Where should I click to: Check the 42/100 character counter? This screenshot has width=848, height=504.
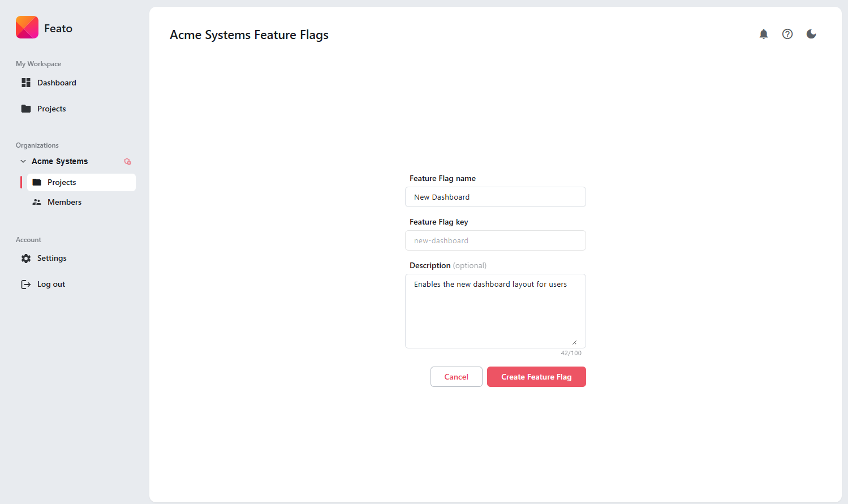571,352
